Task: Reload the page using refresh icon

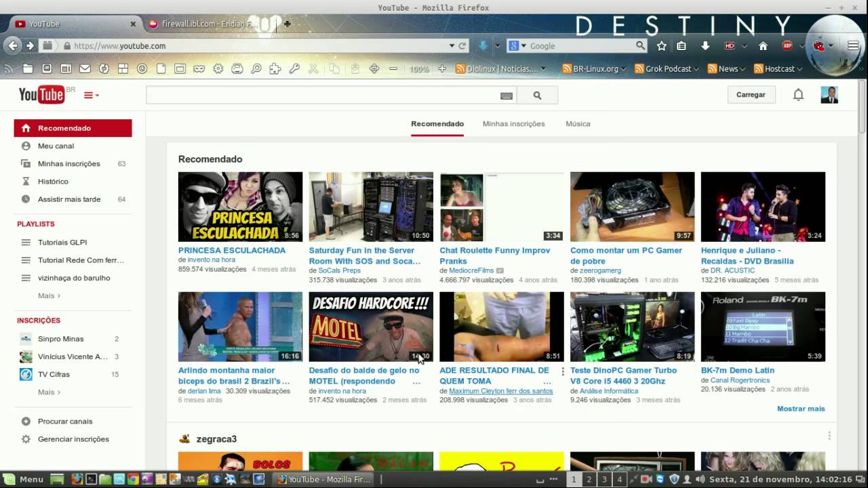Action: click(462, 46)
